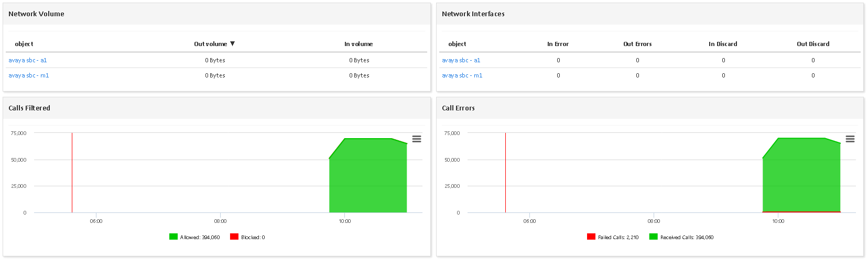Toggle the Allowed series legend item
Image resolution: width=868 pixels, height=259 pixels.
[x=200, y=238]
